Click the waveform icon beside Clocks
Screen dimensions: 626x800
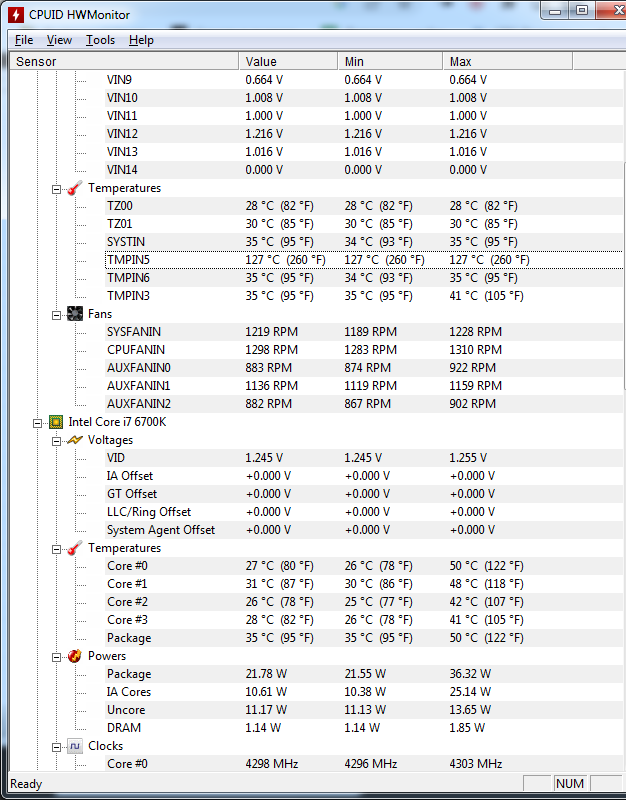(x=74, y=746)
